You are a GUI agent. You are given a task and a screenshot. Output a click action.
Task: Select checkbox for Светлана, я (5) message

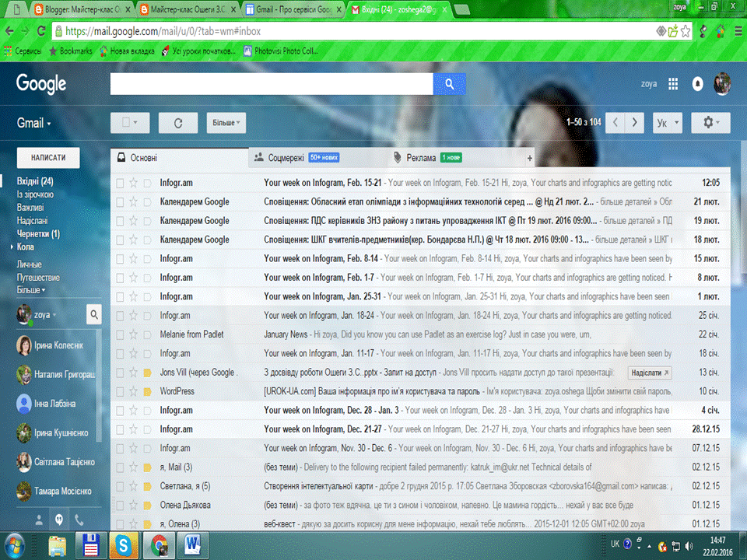(120, 486)
